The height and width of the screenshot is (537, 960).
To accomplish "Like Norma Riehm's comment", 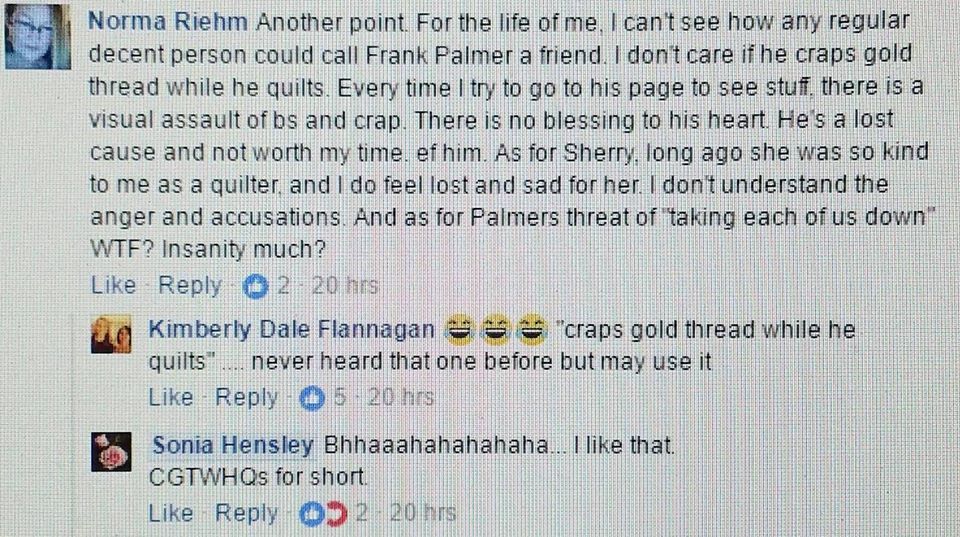I will tap(113, 285).
